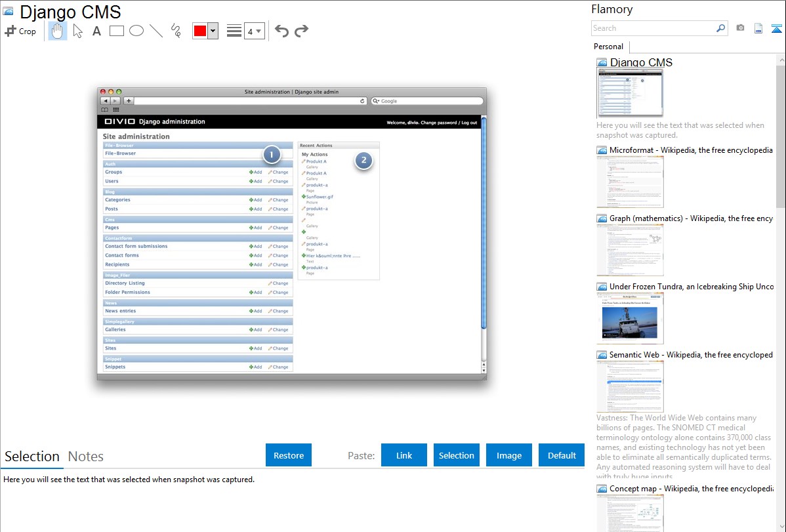Switch to the Notes tab
The height and width of the screenshot is (532, 786).
tap(85, 457)
